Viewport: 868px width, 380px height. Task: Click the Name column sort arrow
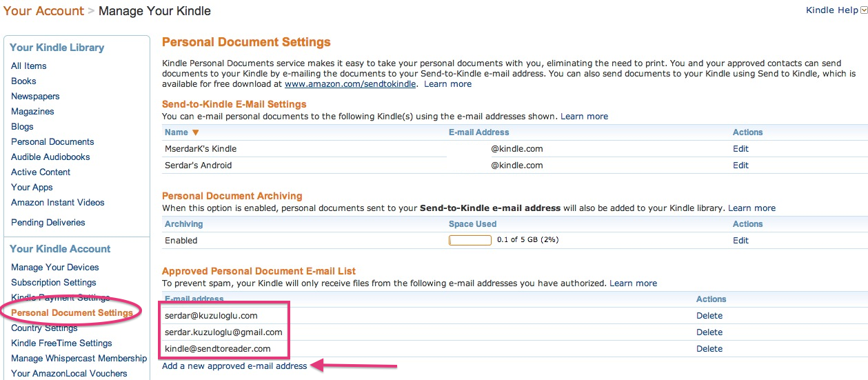click(x=195, y=132)
